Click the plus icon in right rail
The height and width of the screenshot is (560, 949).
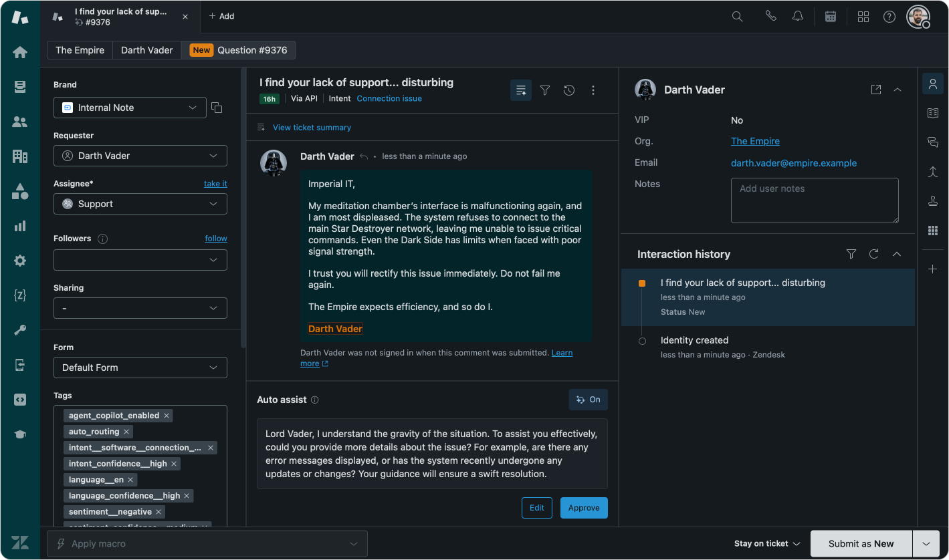(933, 269)
